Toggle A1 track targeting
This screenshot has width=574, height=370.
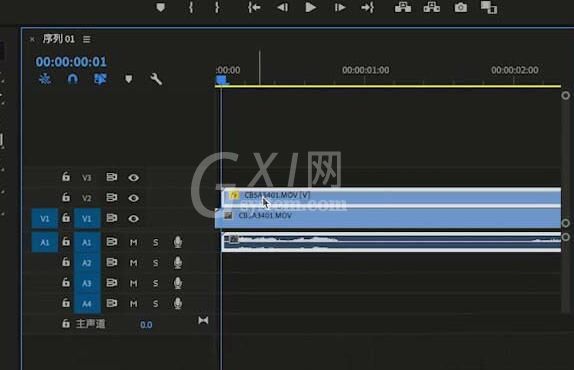tap(87, 242)
